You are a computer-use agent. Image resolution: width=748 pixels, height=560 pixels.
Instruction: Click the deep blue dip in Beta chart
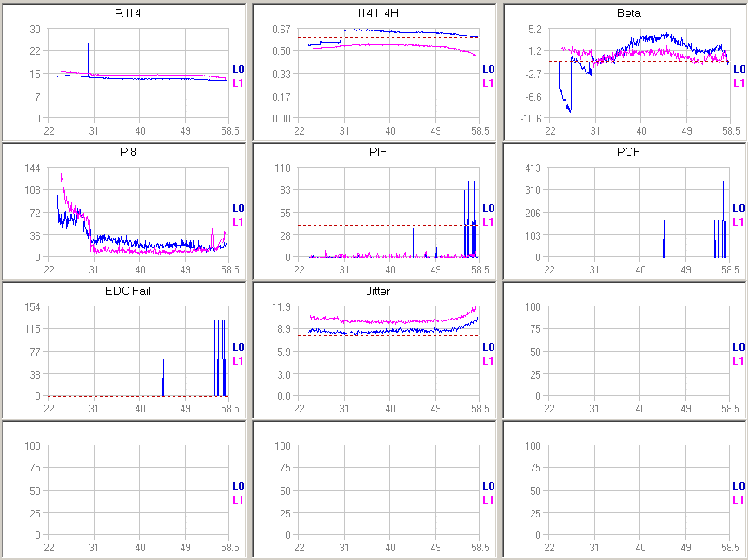569,108
